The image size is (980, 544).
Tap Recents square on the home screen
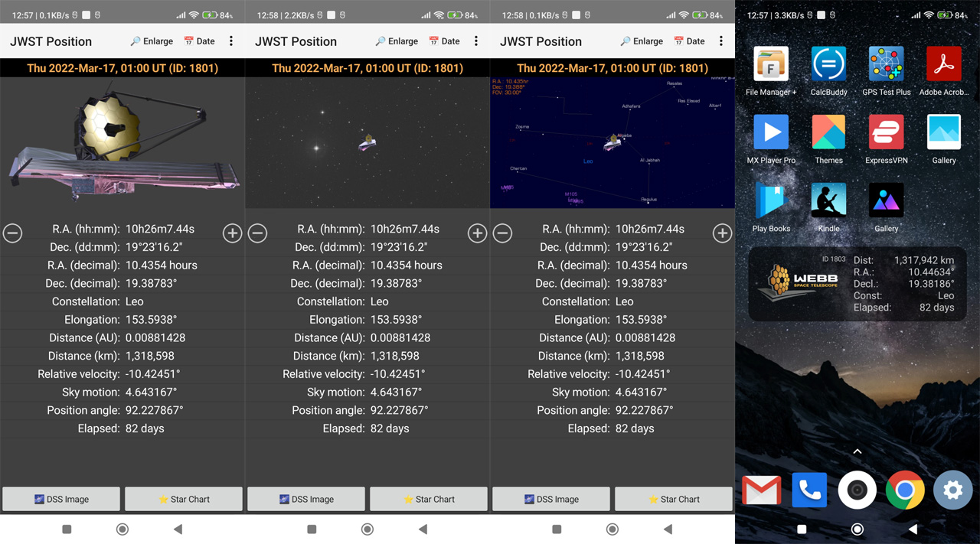pyautogui.click(x=802, y=529)
